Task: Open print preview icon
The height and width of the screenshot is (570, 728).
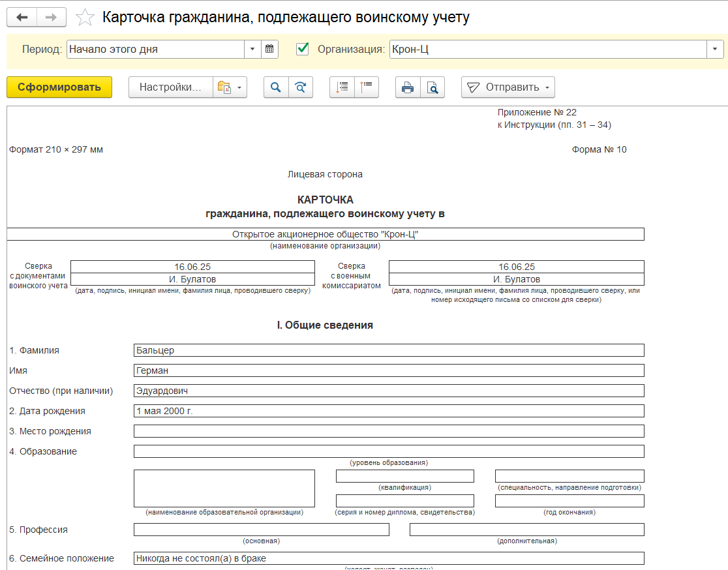Action: [x=432, y=87]
